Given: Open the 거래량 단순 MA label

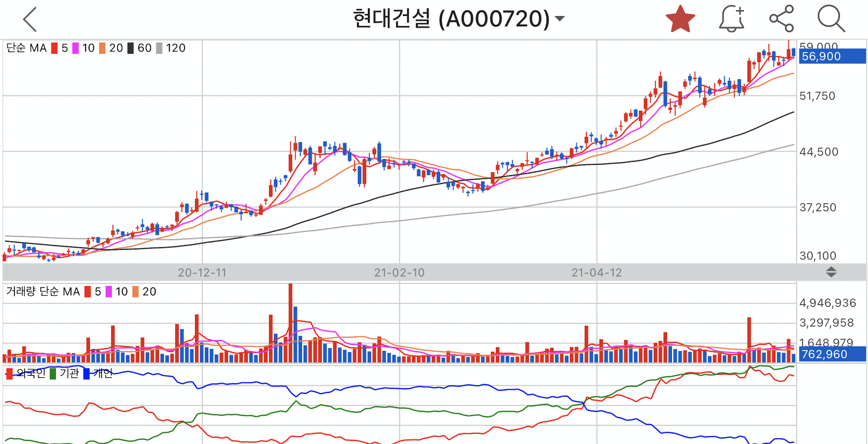Looking at the screenshot, I should (43, 292).
